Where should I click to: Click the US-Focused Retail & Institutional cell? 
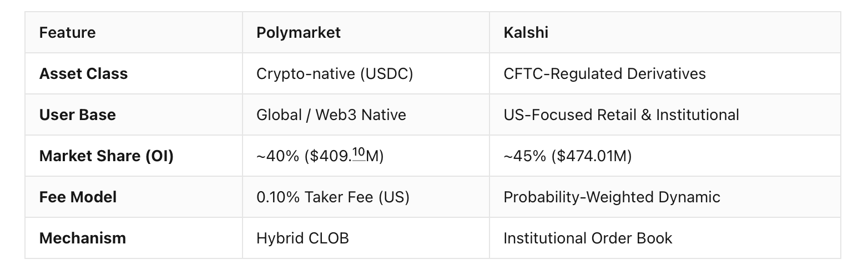pos(621,114)
